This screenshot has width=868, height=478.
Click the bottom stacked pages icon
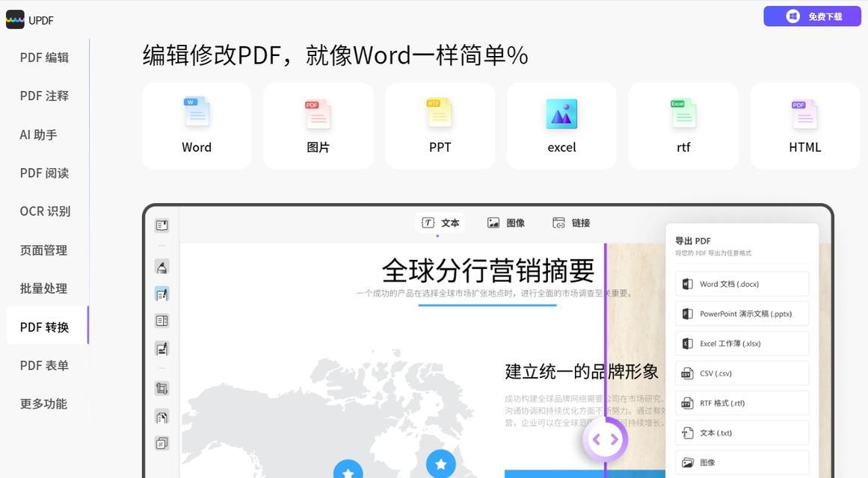[x=161, y=443]
